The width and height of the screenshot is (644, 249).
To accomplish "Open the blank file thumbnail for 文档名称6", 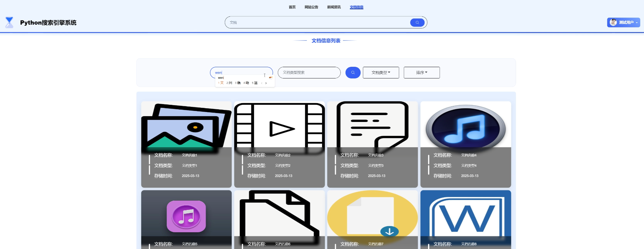I will [279, 213].
